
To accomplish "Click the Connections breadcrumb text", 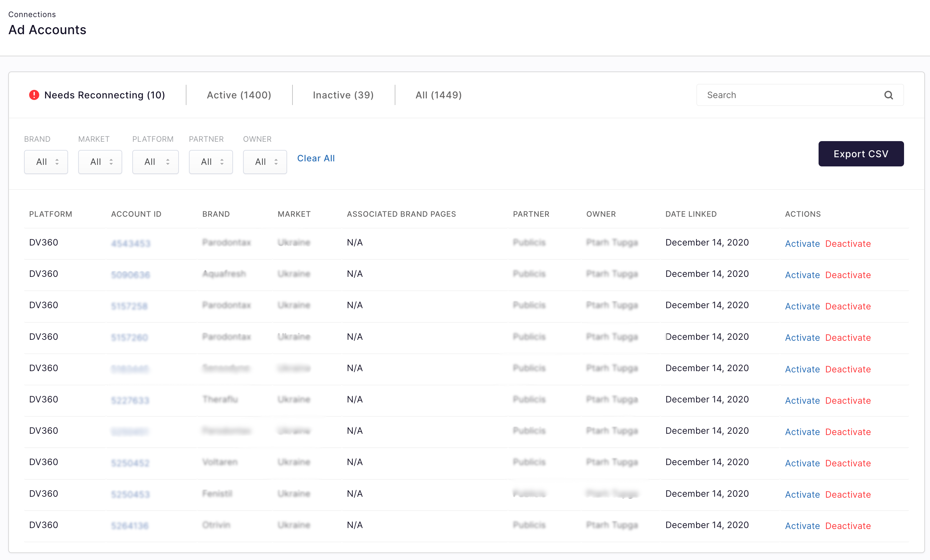I will (x=32, y=14).
